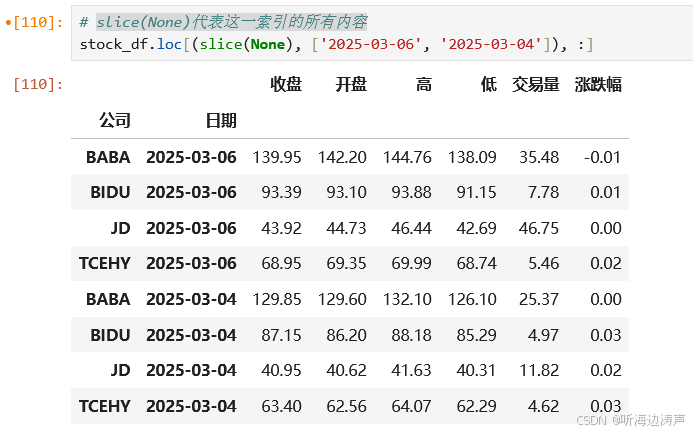The height and width of the screenshot is (434, 693).
Task: Click the value 91.15
Action: 476,192
